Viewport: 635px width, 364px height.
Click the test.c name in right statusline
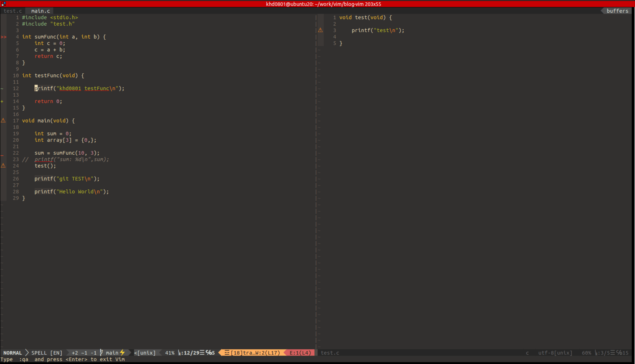click(330, 353)
